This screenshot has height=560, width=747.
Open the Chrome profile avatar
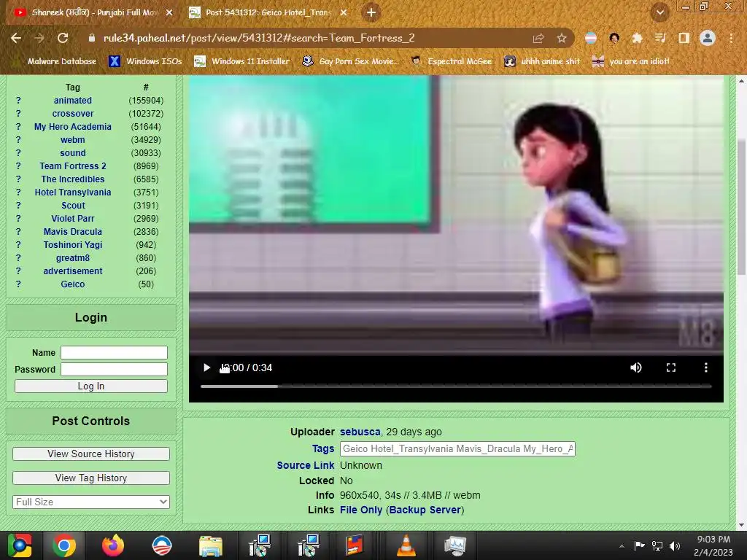coord(708,38)
